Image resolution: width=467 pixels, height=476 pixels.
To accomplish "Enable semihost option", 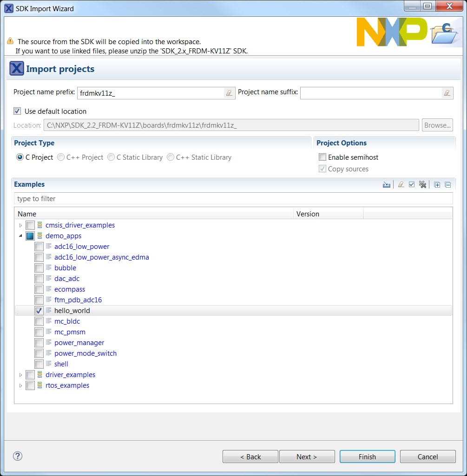I will click(x=322, y=157).
